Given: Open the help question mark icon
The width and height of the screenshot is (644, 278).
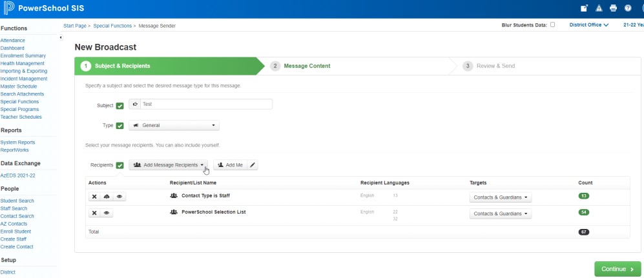Looking at the screenshot, I should tap(627, 8).
